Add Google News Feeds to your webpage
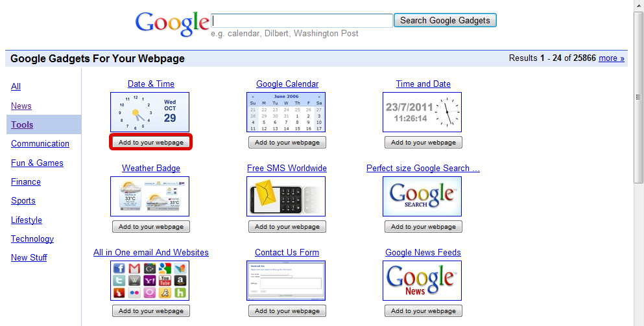The width and height of the screenshot is (644, 326). (x=423, y=311)
